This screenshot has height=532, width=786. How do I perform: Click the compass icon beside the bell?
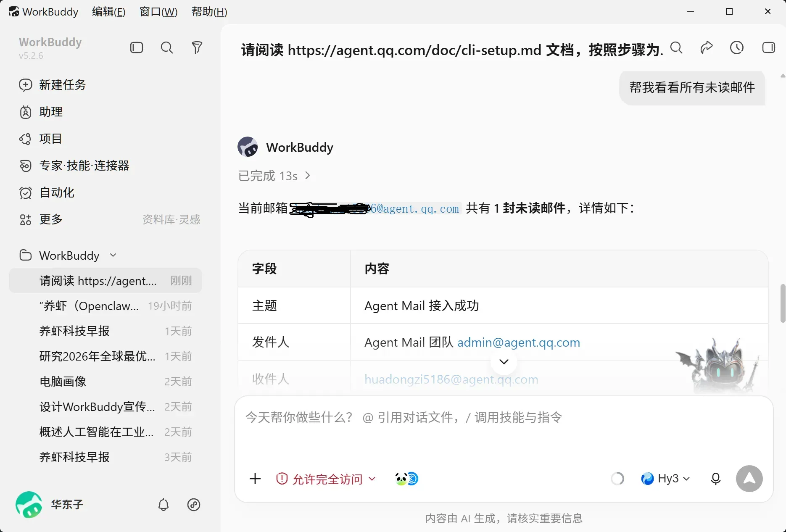194,504
